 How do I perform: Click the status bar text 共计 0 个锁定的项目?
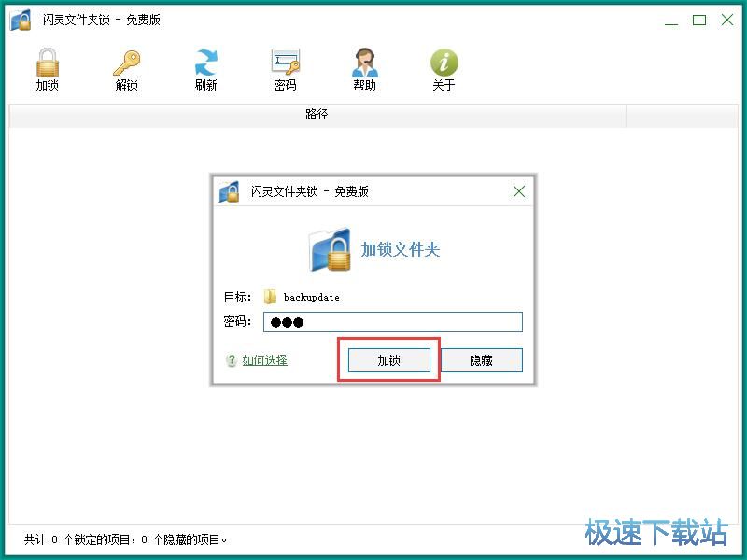(77, 539)
